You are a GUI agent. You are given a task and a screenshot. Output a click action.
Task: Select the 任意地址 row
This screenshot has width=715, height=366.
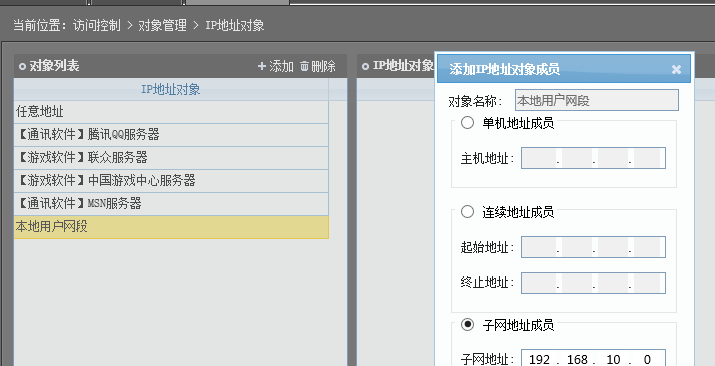click(x=171, y=112)
